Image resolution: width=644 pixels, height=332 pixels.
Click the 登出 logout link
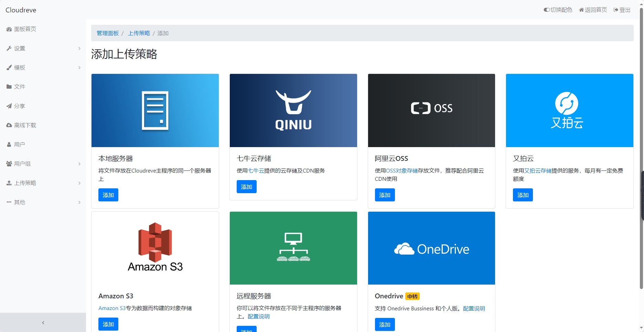622,10
